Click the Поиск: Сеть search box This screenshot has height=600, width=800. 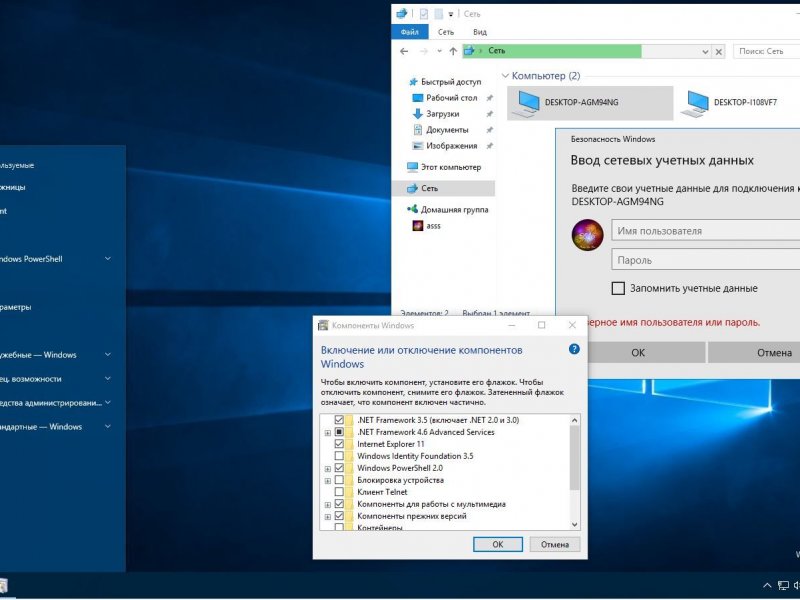tap(766, 51)
